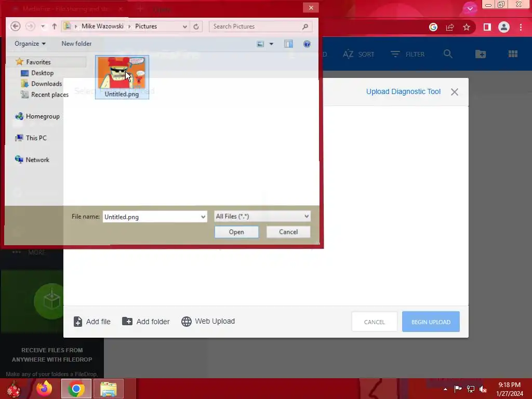Expand the address bar history dropdown
532x399 pixels.
(184, 26)
